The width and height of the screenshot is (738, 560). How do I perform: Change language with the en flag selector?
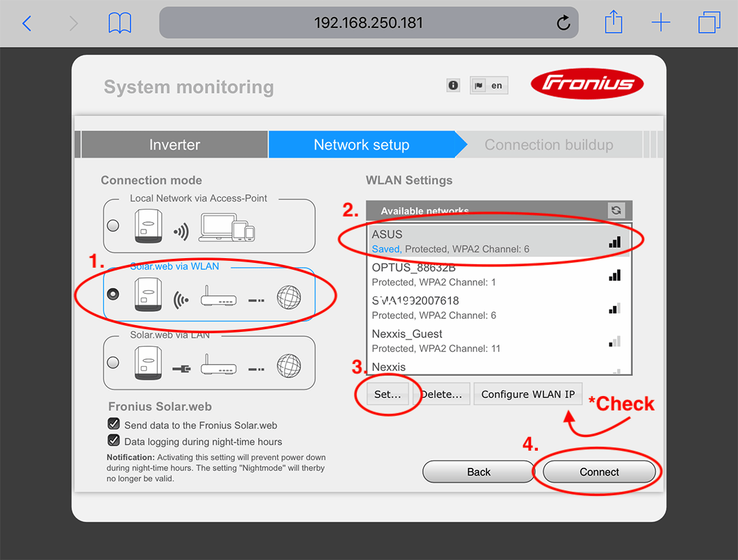[489, 85]
